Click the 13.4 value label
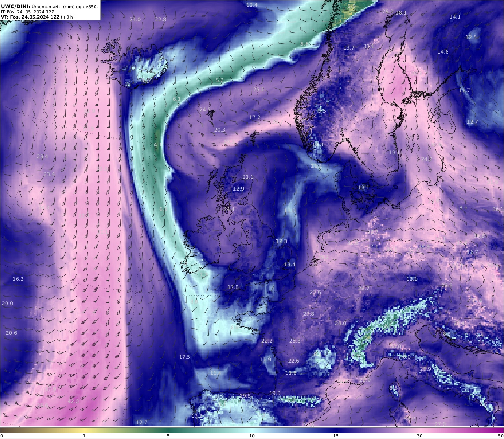Viewport: 504px width, 439px height. pos(290,264)
